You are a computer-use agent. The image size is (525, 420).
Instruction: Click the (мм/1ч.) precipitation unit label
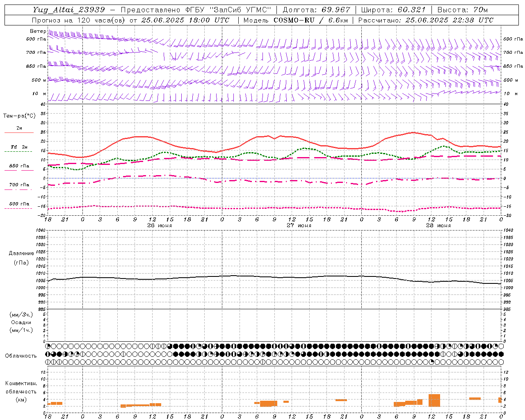(21, 330)
